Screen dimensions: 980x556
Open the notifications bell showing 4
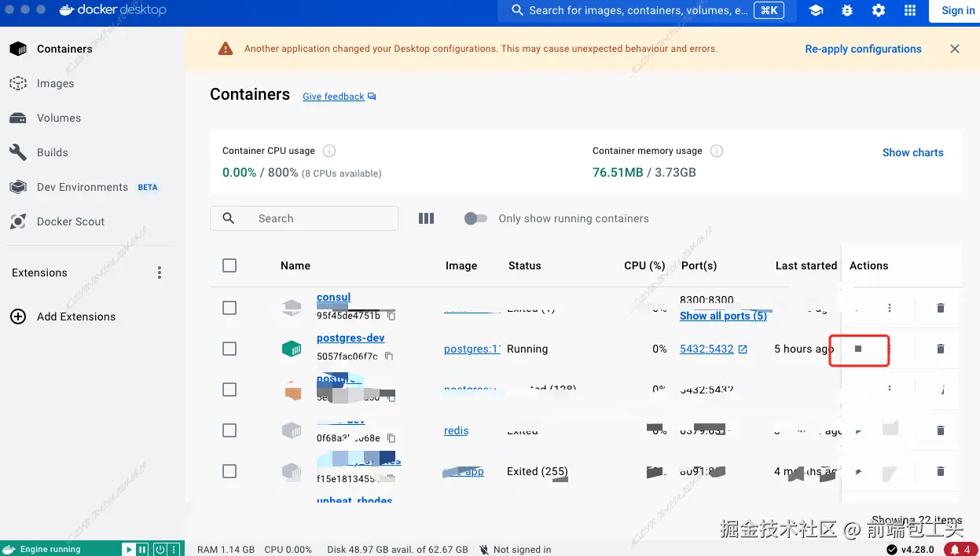point(961,549)
